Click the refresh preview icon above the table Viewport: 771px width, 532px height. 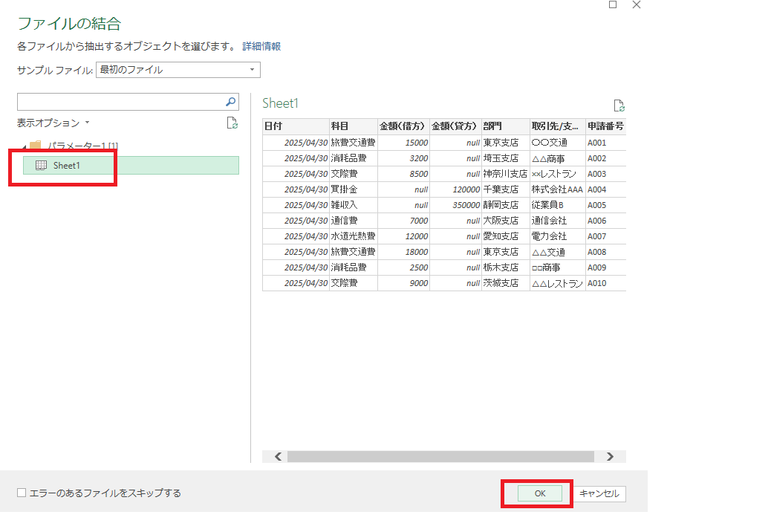pyautogui.click(x=618, y=106)
